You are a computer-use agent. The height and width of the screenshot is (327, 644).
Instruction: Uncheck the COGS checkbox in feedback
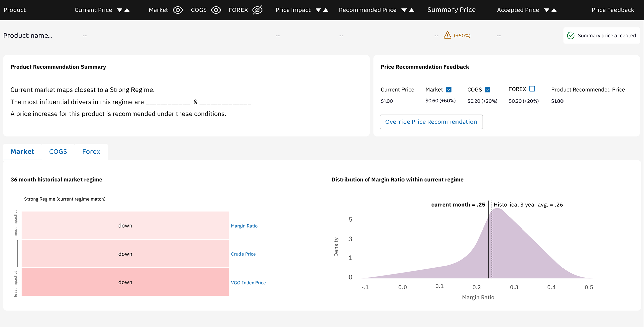pos(488,90)
